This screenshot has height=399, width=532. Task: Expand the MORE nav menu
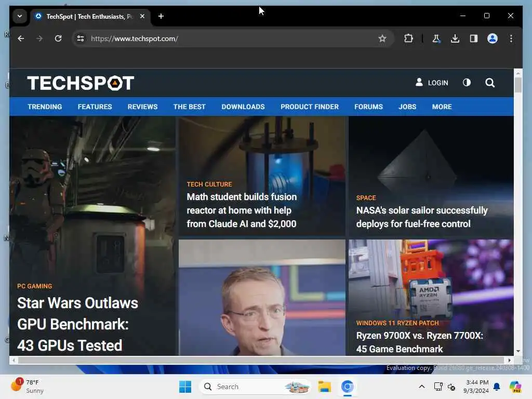click(442, 107)
